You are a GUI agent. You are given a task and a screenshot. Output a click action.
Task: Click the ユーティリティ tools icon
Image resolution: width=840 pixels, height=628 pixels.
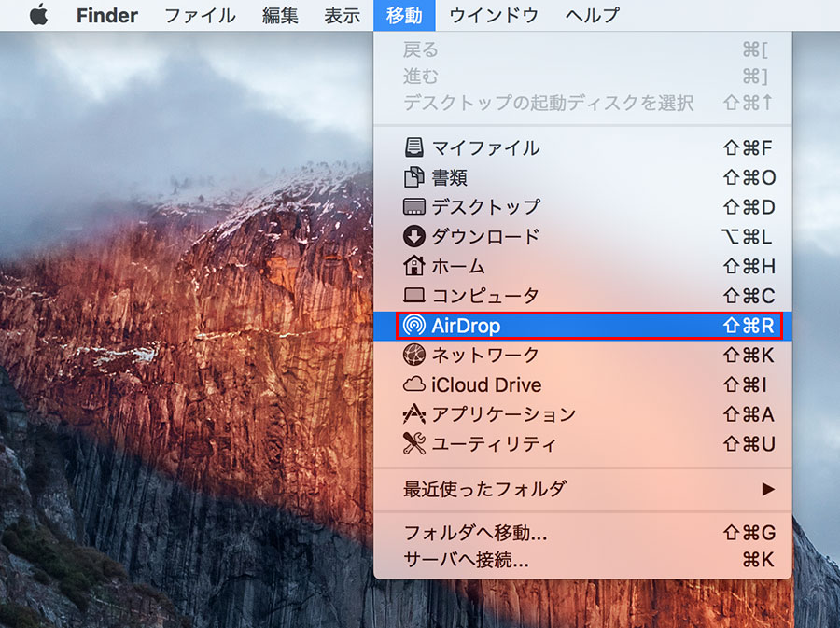[x=413, y=444]
